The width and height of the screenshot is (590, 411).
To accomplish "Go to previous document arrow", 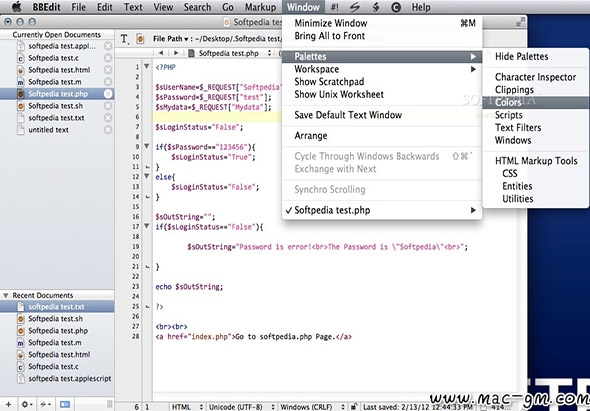I will coord(161,53).
